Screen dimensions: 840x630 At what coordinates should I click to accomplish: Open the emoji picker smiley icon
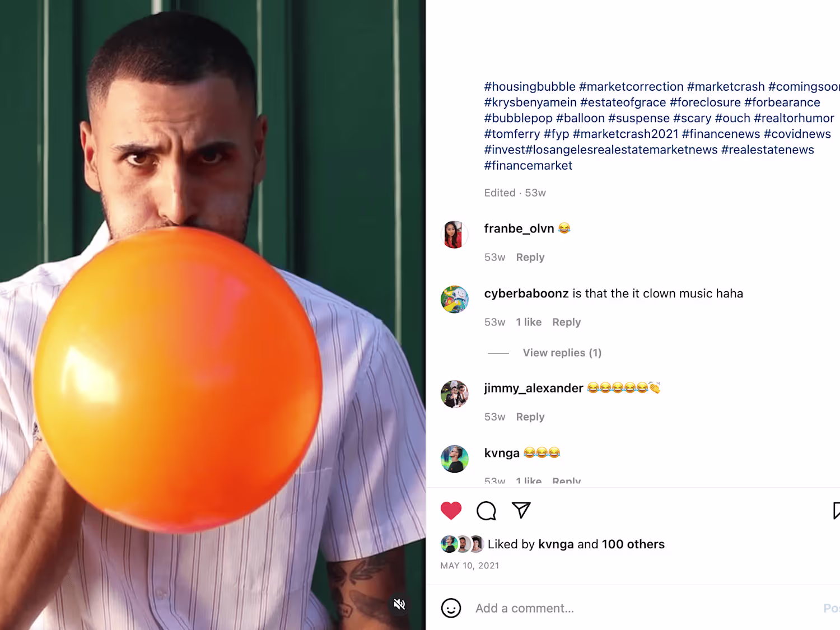[x=451, y=608]
